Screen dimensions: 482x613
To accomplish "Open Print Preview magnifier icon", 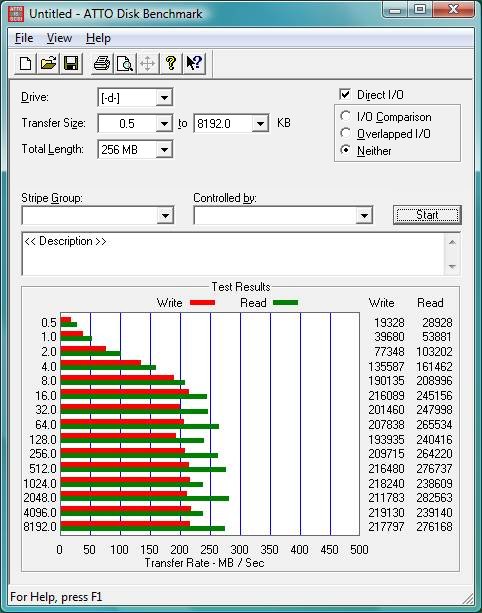I will (125, 63).
